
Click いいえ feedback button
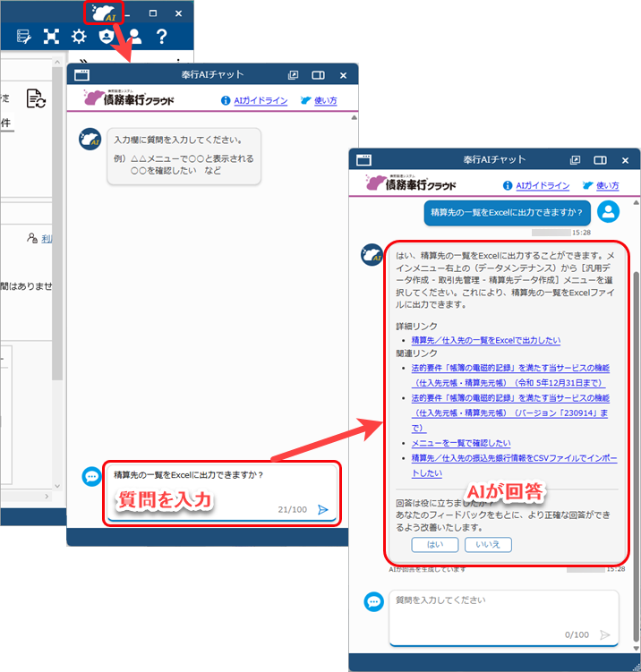(x=488, y=544)
